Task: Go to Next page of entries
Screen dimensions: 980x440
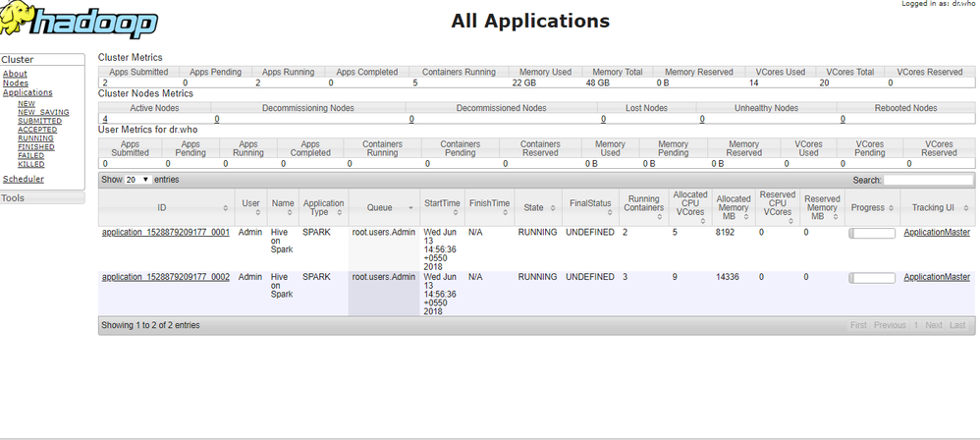Action: [934, 325]
